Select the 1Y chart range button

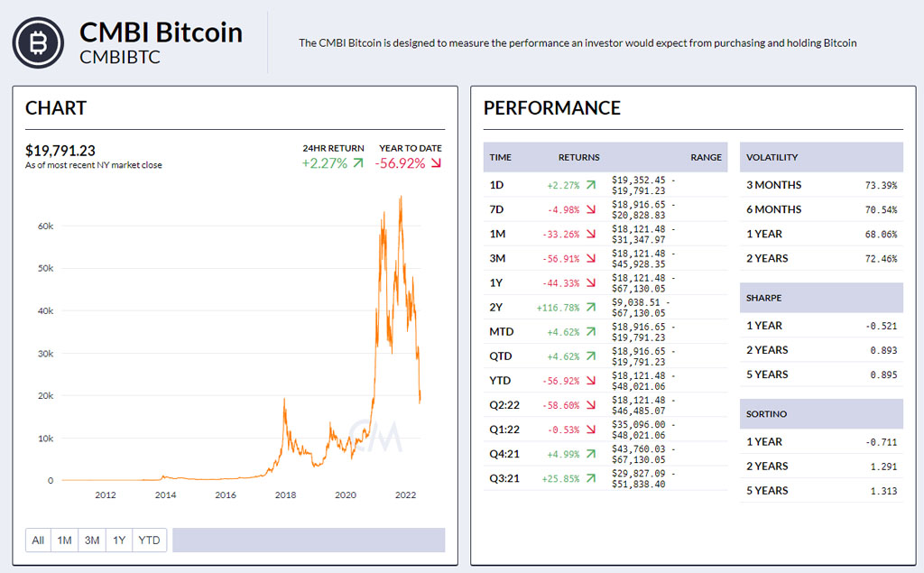[x=119, y=540]
